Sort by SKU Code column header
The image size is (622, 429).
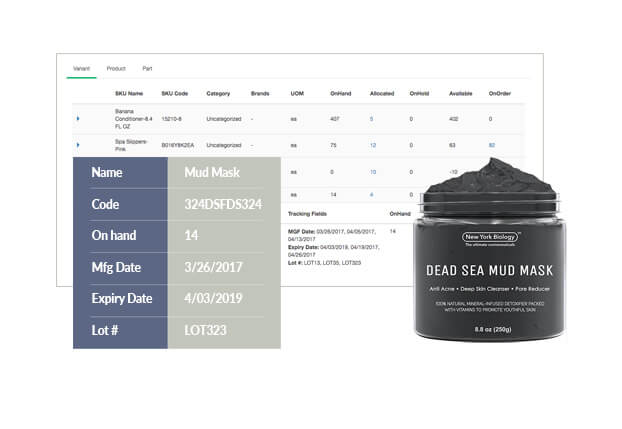click(x=175, y=94)
